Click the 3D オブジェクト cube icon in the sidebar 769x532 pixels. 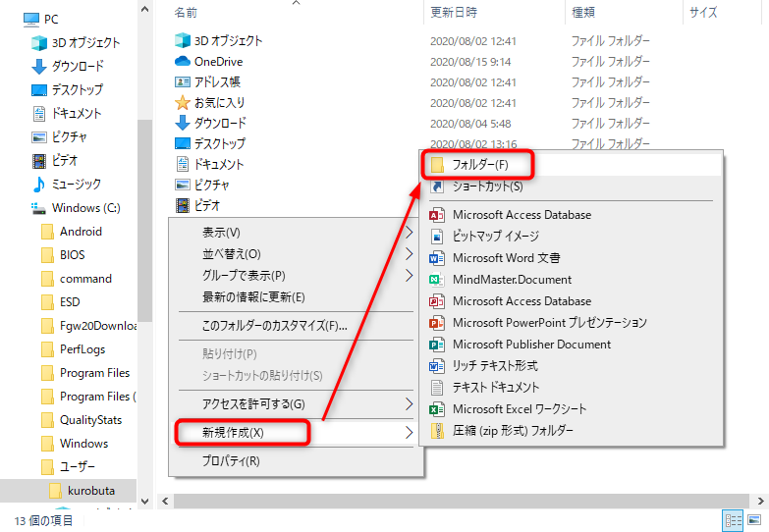point(39,42)
